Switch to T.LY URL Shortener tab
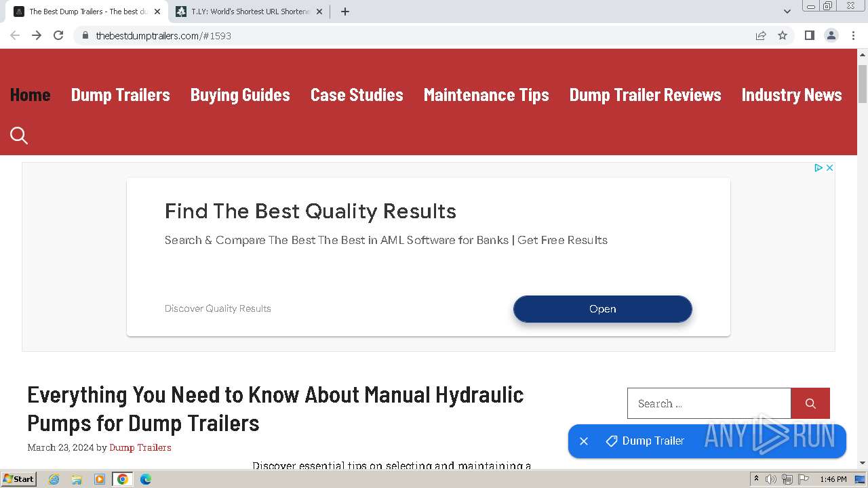This screenshot has width=868, height=488. pyautogui.click(x=249, y=12)
